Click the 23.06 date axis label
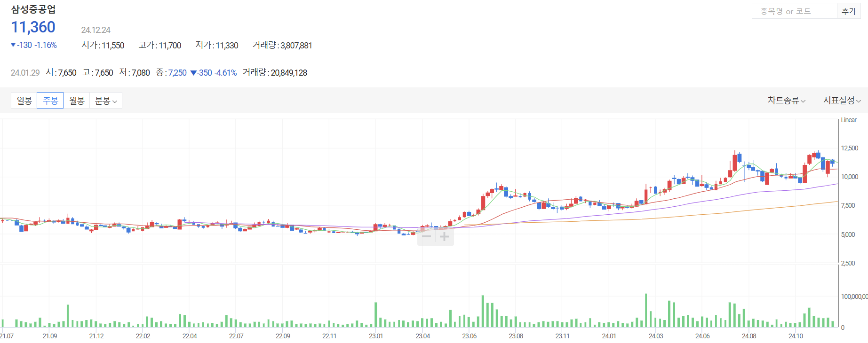 point(469,336)
